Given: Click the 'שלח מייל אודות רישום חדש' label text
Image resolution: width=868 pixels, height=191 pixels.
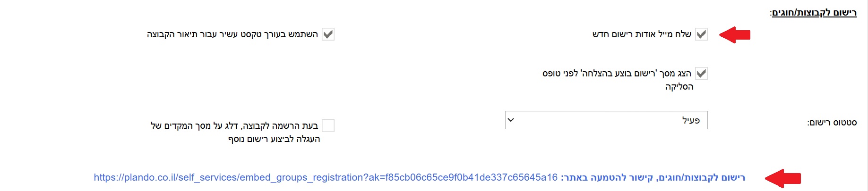Looking at the screenshot, I should tap(642, 34).
